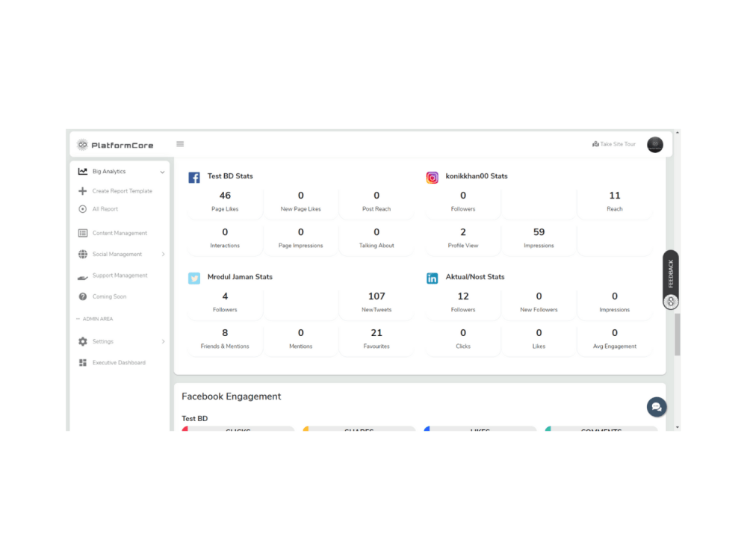
Task: Select the Instagram Reach 11 card
Action: [615, 202]
